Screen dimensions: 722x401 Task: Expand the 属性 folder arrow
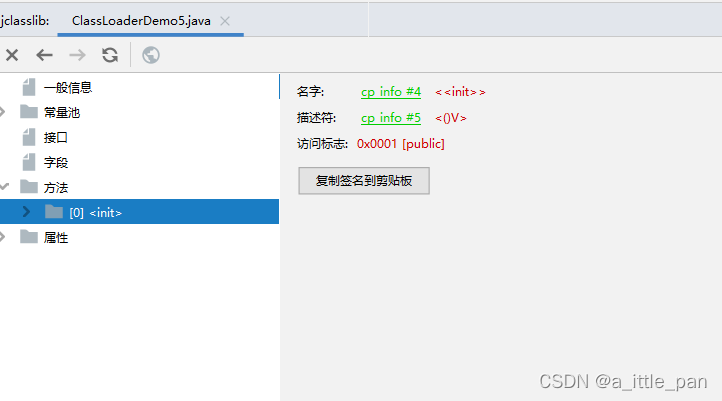(3, 237)
